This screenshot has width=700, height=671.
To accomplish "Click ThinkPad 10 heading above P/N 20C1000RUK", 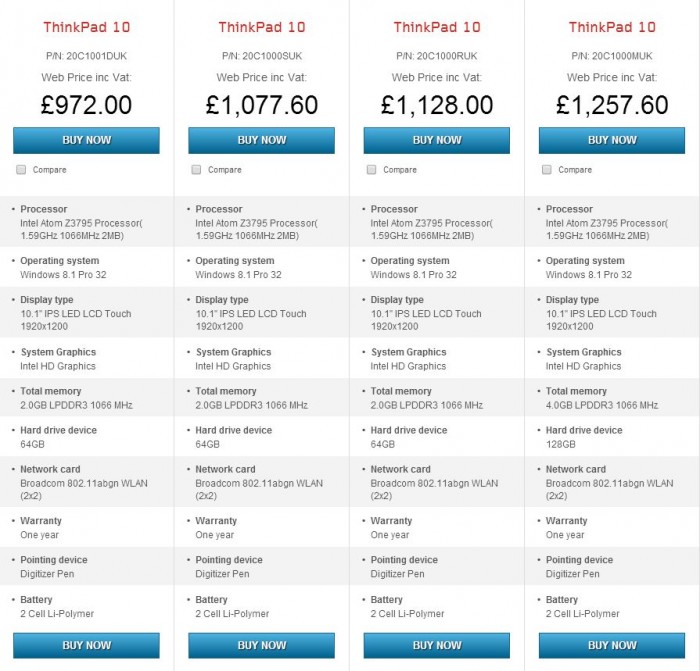I will point(437,27).
